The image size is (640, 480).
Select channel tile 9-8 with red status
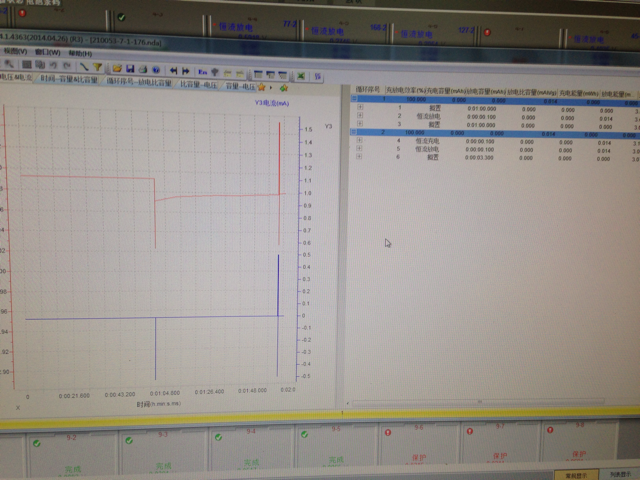(x=579, y=441)
